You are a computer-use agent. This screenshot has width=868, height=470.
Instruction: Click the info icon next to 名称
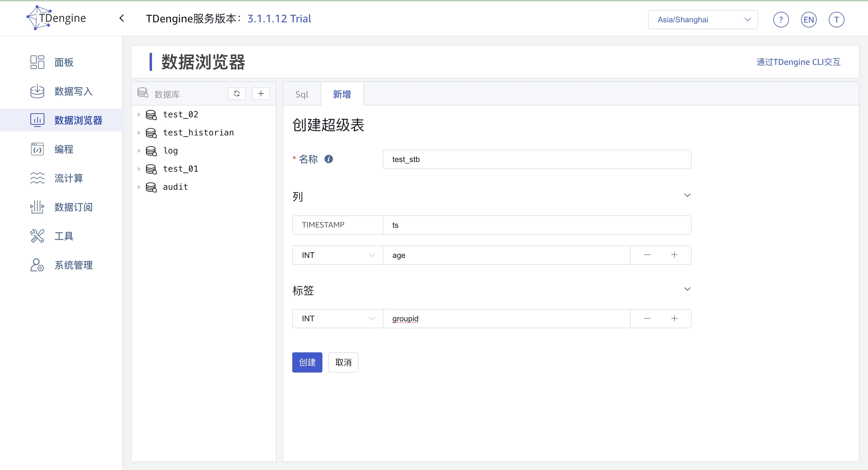click(328, 159)
